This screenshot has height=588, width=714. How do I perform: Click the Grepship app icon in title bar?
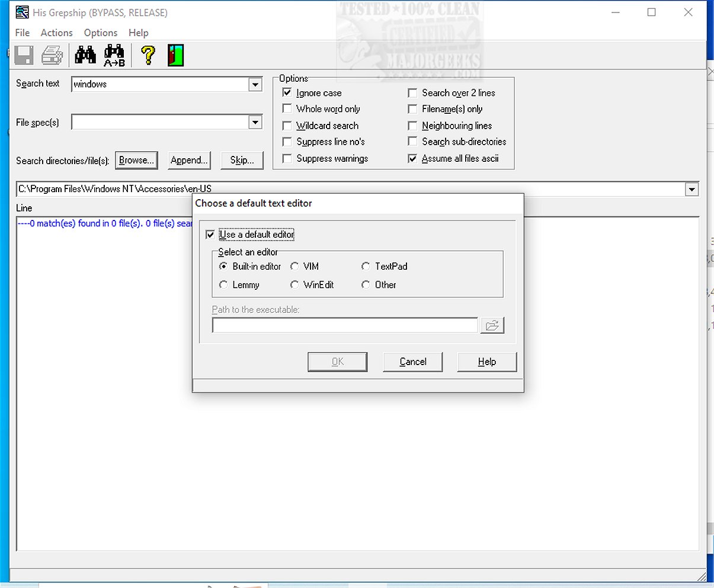coord(22,12)
